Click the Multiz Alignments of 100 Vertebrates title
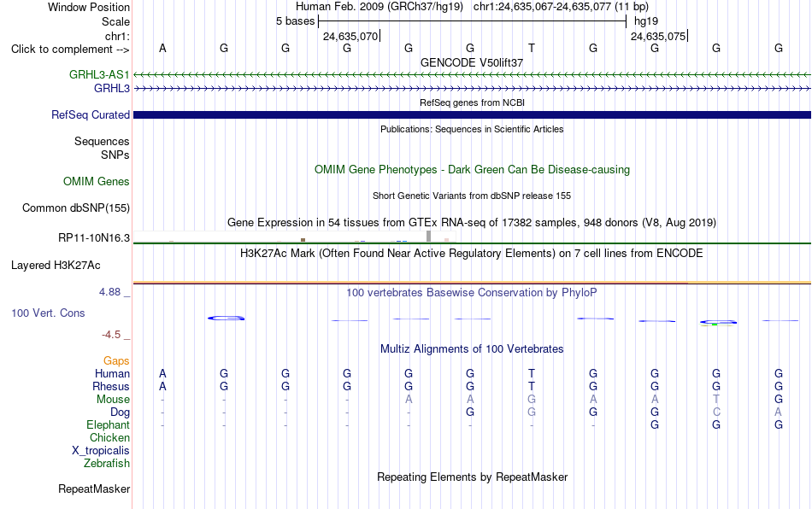The width and height of the screenshot is (812, 509). tap(472, 348)
